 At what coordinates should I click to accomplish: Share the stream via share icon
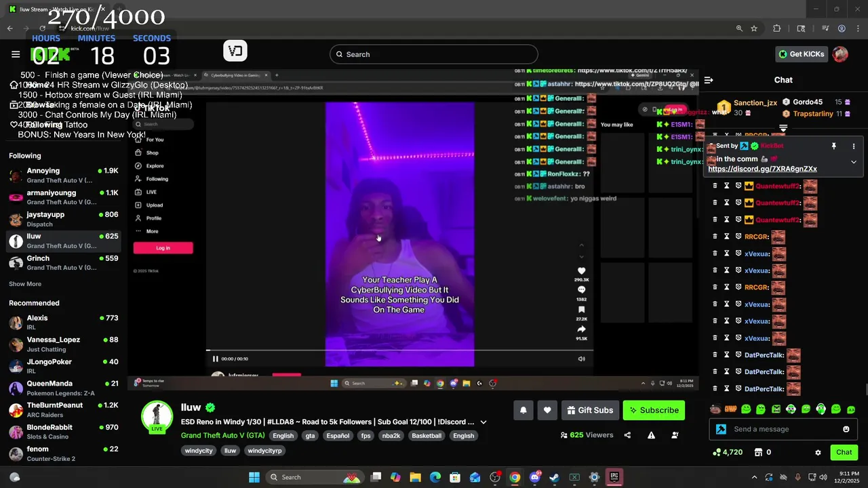(x=627, y=435)
